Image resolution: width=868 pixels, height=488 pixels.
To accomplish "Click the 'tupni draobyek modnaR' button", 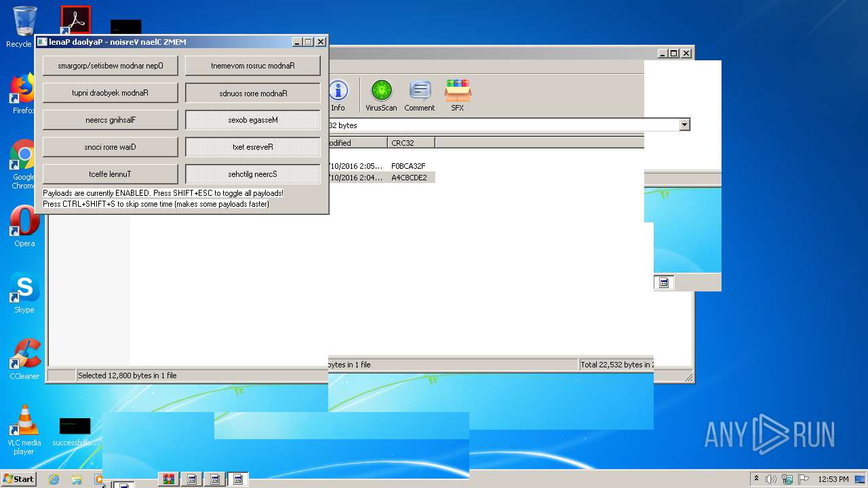I will pos(111,93).
